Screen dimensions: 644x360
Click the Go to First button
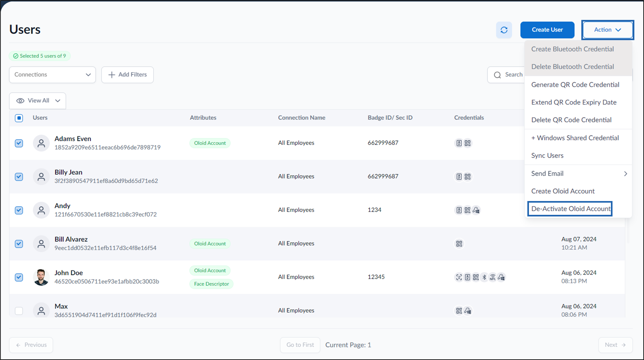(300, 345)
